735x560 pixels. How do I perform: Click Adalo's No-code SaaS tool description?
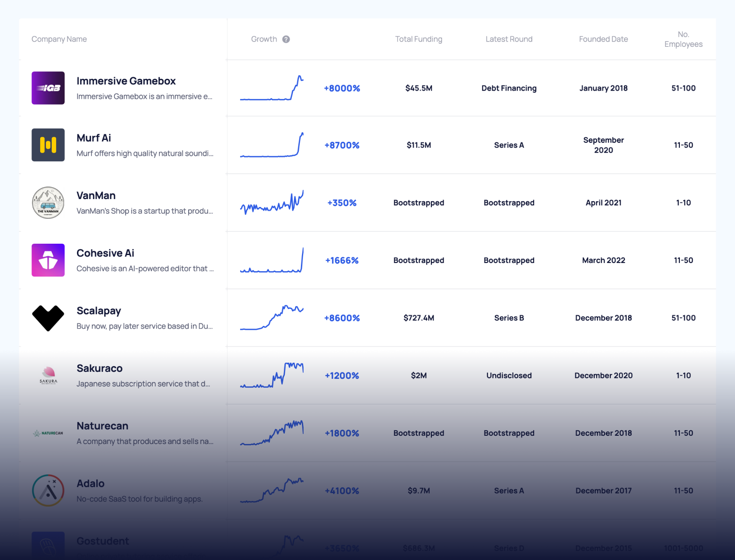pyautogui.click(x=140, y=499)
